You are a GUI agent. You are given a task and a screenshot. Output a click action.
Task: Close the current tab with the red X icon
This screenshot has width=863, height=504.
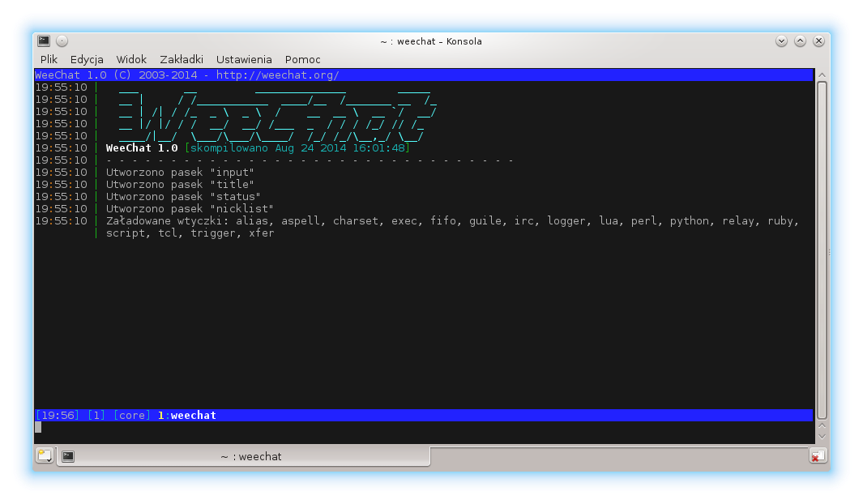[x=818, y=456]
